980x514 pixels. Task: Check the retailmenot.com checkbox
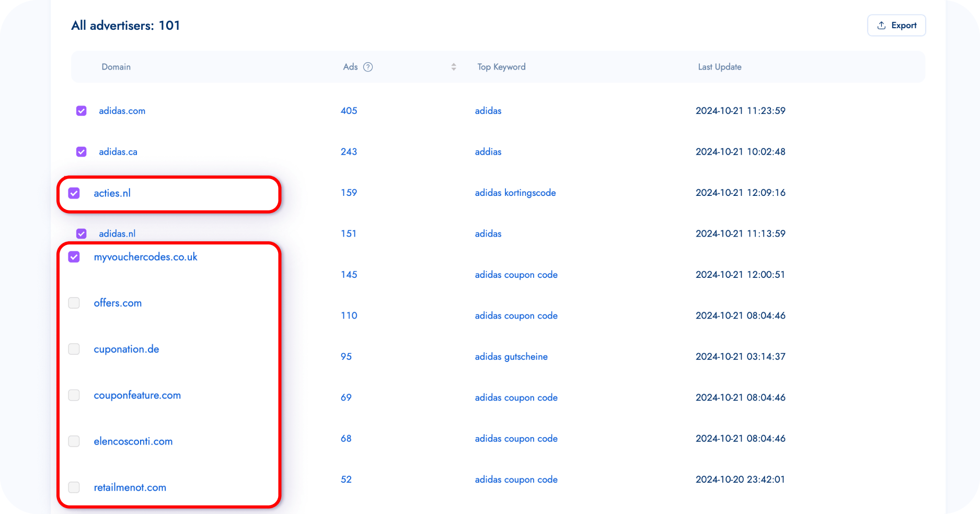coord(74,487)
